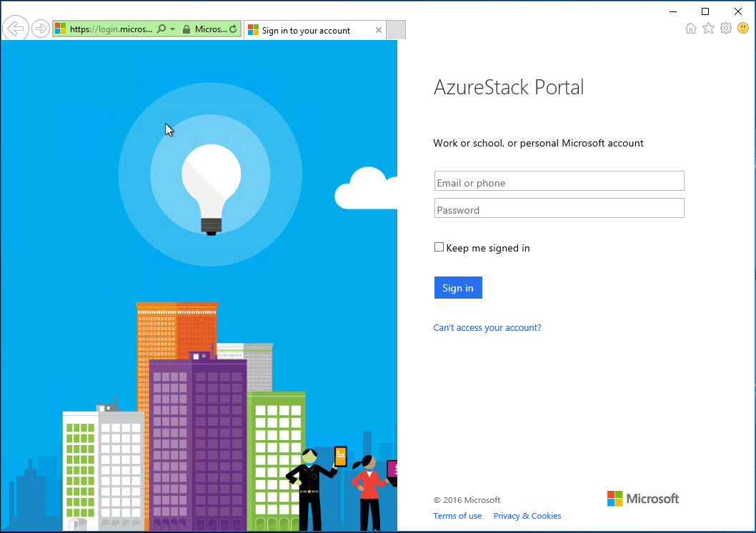Click the Password field
This screenshot has height=533, width=756.
(559, 208)
